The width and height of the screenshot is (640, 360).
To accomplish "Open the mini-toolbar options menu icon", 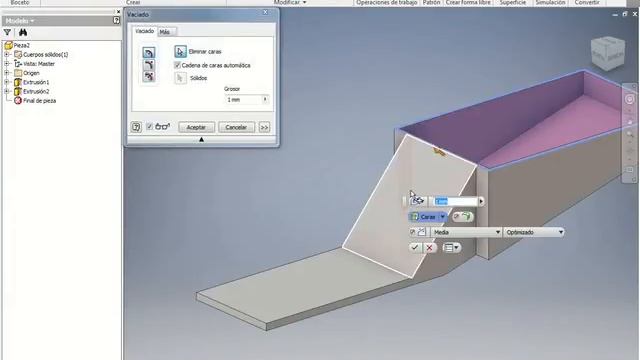I will coord(451,247).
